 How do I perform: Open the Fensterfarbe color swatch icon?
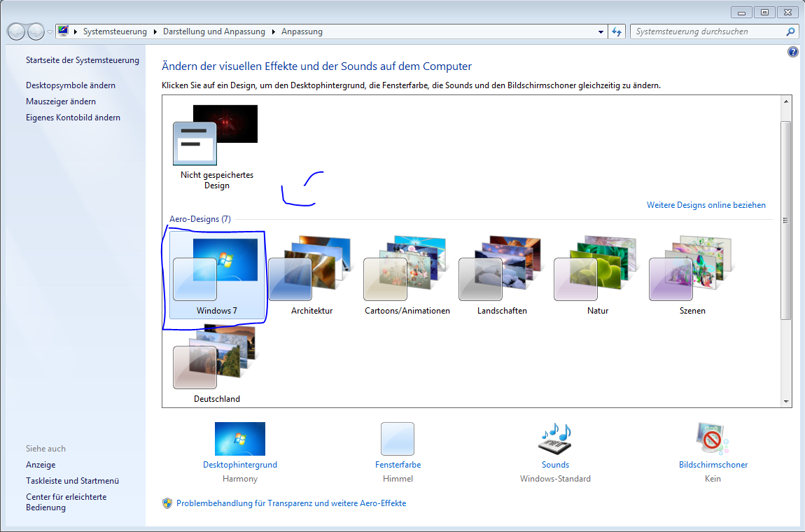coord(398,439)
